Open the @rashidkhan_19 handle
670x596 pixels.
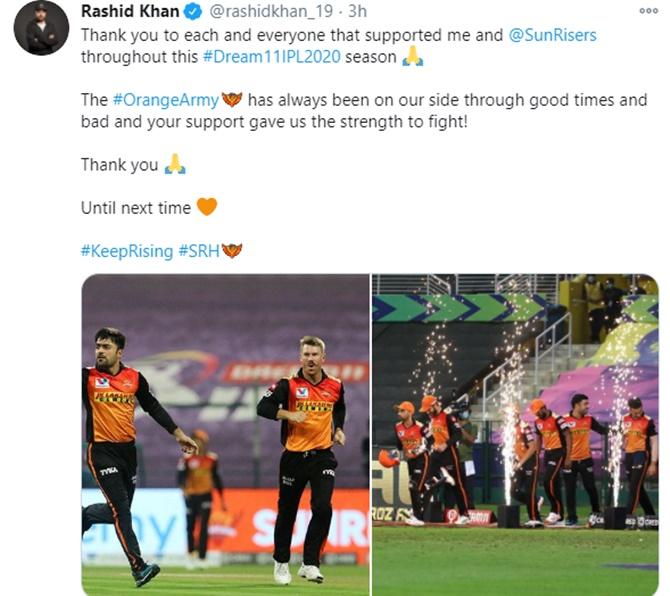271,12
